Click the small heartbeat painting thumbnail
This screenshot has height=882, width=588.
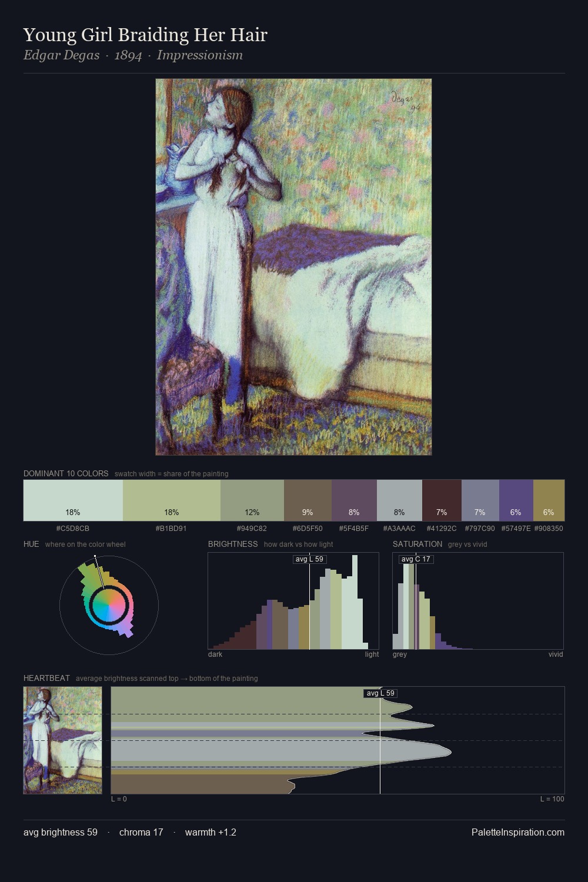[62, 740]
